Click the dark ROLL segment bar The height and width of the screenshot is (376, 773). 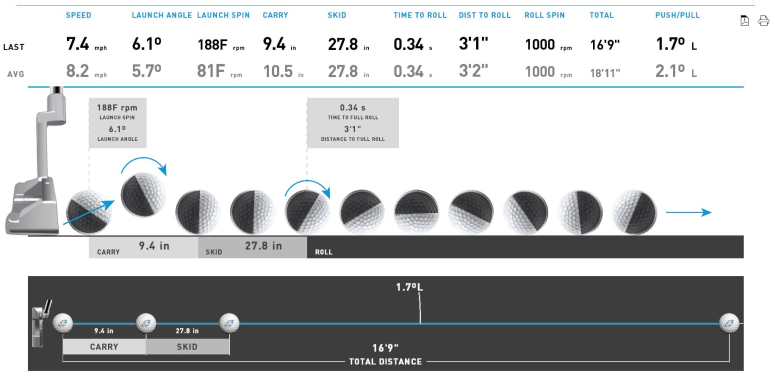coord(525,247)
